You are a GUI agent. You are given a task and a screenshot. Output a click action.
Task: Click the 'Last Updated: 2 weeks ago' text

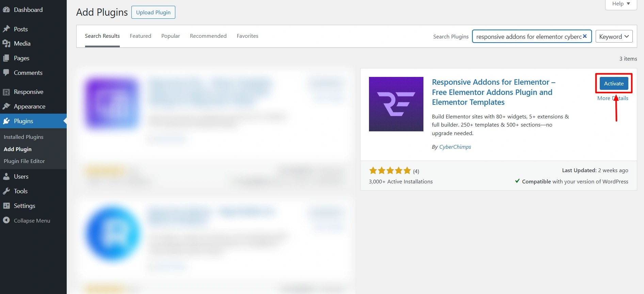point(595,170)
